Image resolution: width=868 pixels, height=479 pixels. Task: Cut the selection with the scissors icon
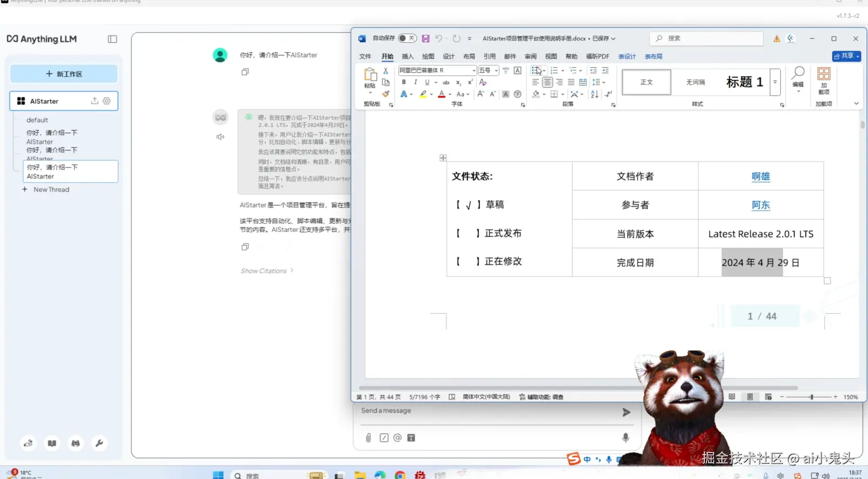(x=386, y=70)
